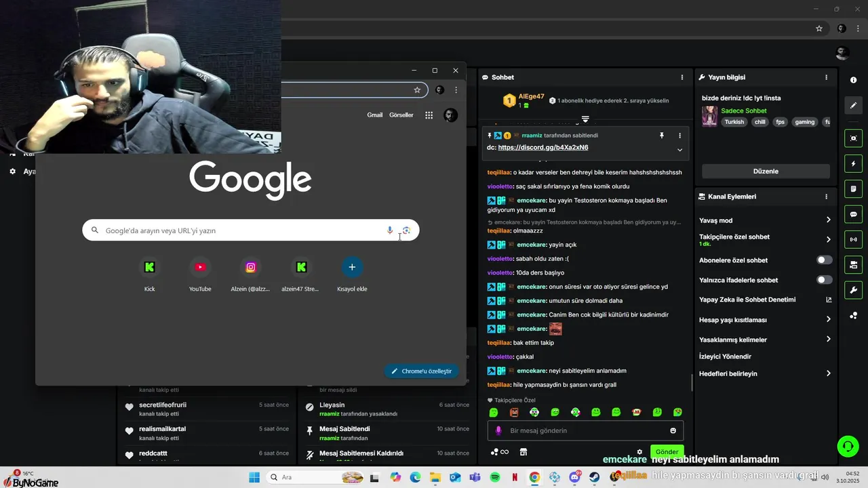Open the discord.gg invite link
This screenshot has height=488, width=868.
(x=543, y=148)
